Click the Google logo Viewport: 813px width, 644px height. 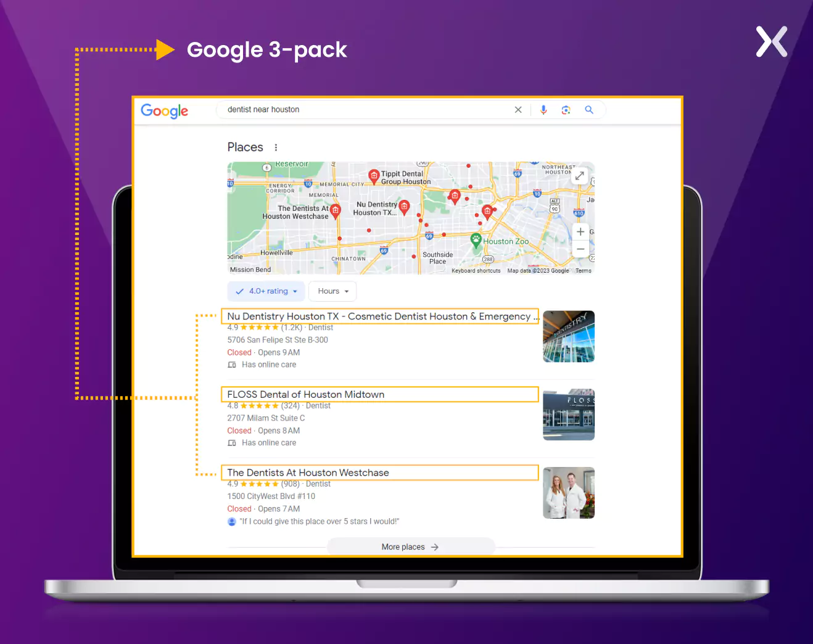[x=165, y=111]
